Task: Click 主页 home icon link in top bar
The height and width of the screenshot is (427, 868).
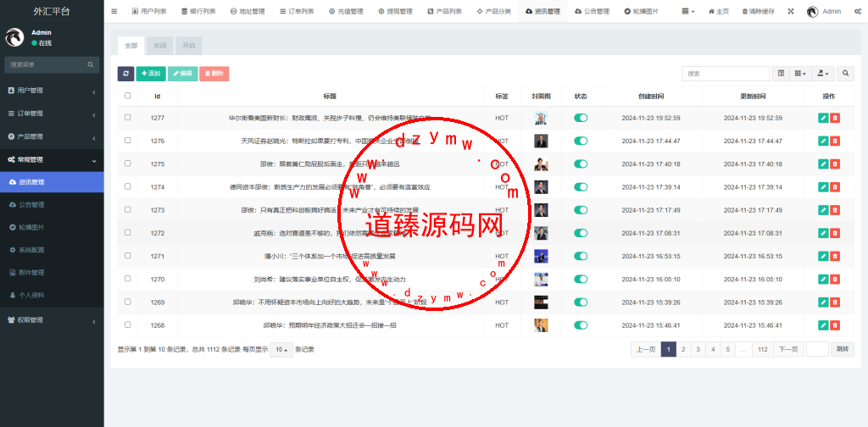Action: (719, 11)
